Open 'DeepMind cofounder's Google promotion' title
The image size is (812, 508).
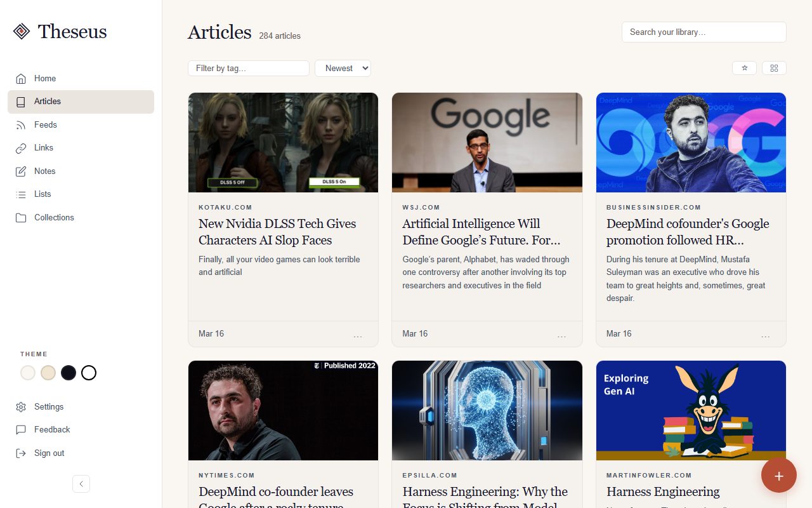(688, 232)
